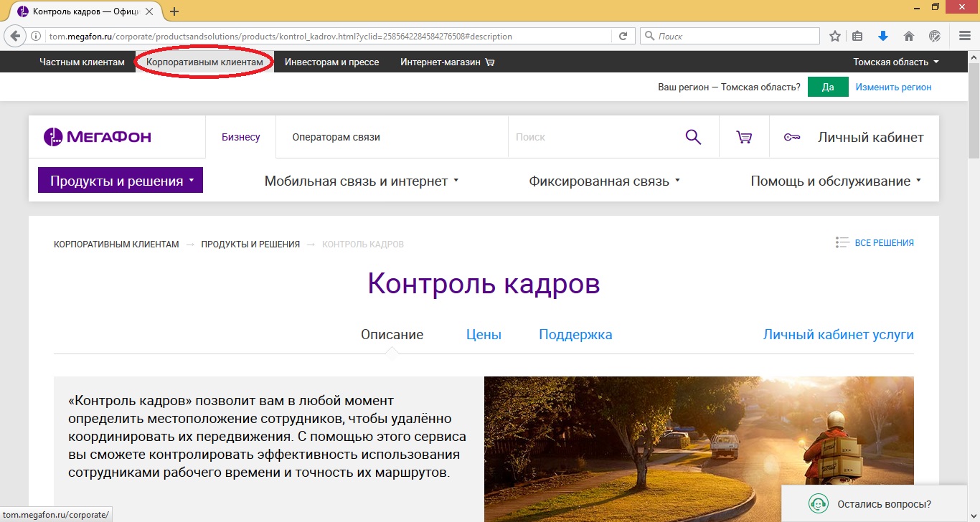
Task: Click the key icon next to Личный кабинет
Action: pyautogui.click(x=791, y=136)
